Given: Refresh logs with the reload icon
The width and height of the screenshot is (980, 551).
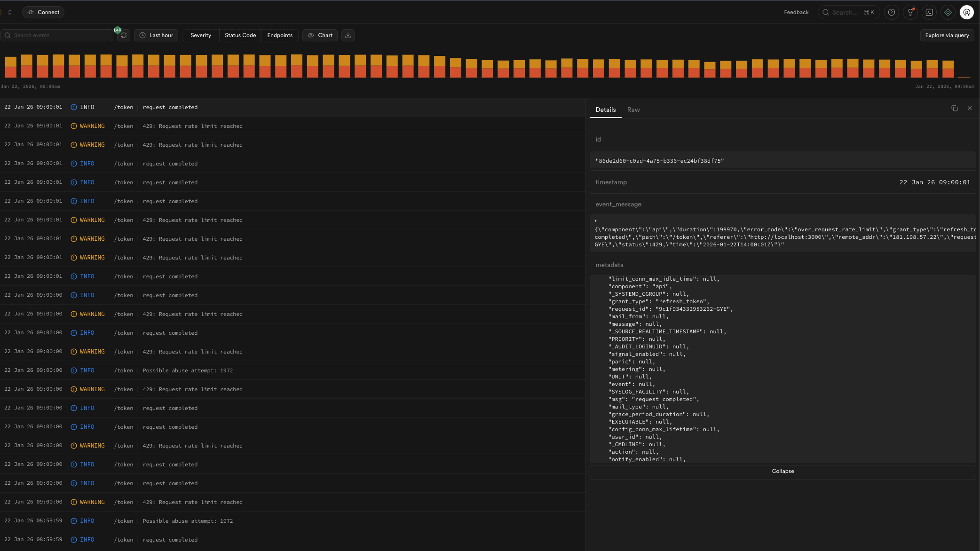Looking at the screenshot, I should tap(124, 35).
